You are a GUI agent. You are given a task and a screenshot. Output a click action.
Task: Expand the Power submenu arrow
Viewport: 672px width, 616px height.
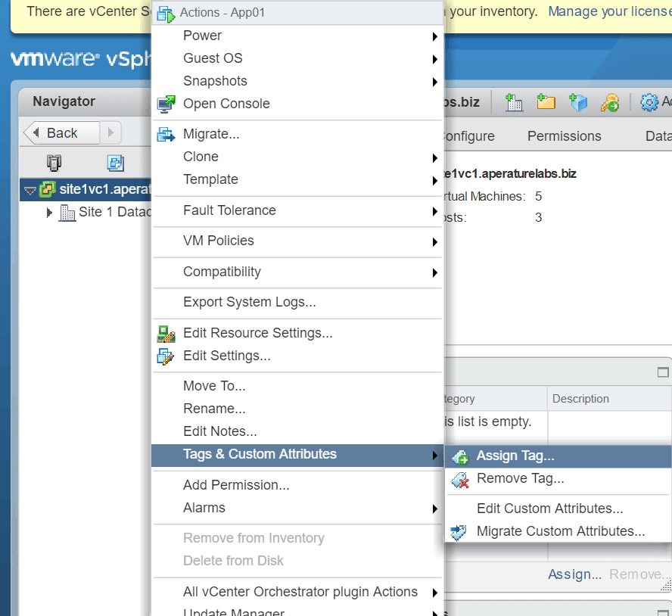pyautogui.click(x=434, y=36)
